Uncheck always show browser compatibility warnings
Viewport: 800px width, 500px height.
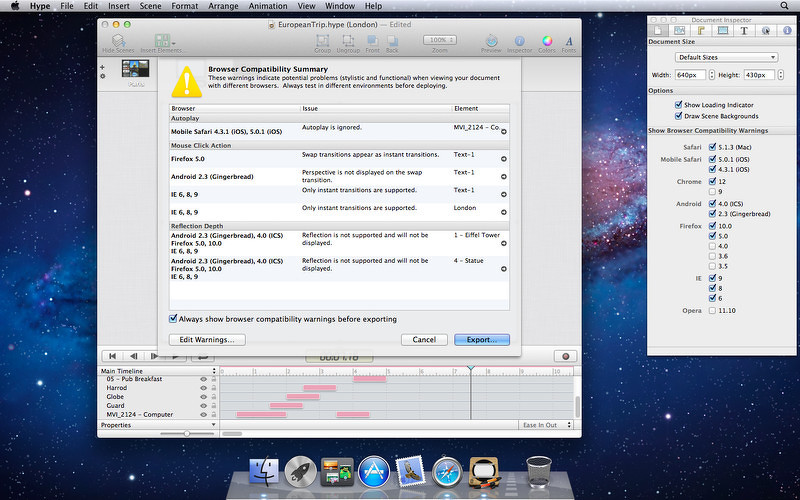[x=173, y=319]
